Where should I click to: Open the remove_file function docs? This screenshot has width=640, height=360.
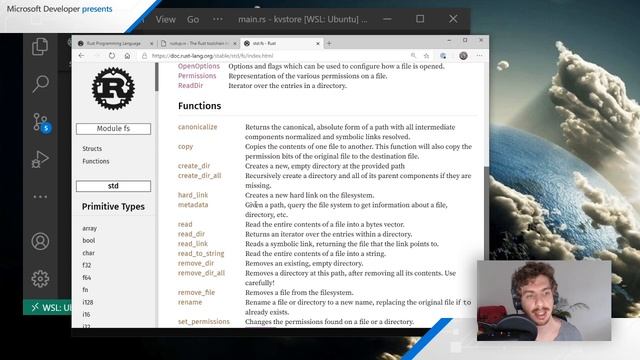coord(196,293)
